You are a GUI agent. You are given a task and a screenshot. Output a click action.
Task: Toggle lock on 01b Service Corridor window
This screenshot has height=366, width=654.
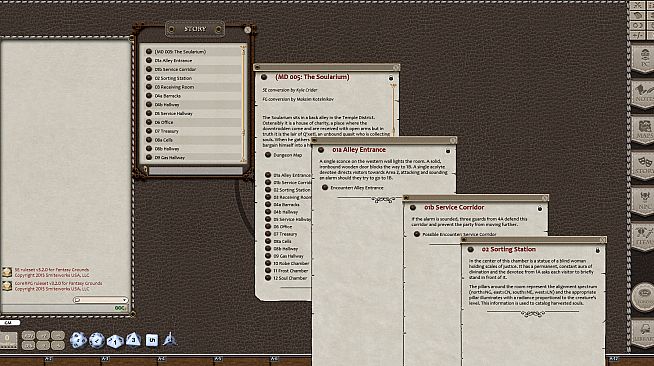[540, 208]
